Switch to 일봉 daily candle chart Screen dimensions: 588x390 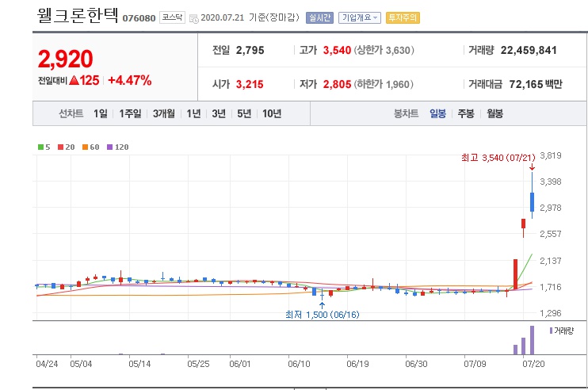click(437, 113)
